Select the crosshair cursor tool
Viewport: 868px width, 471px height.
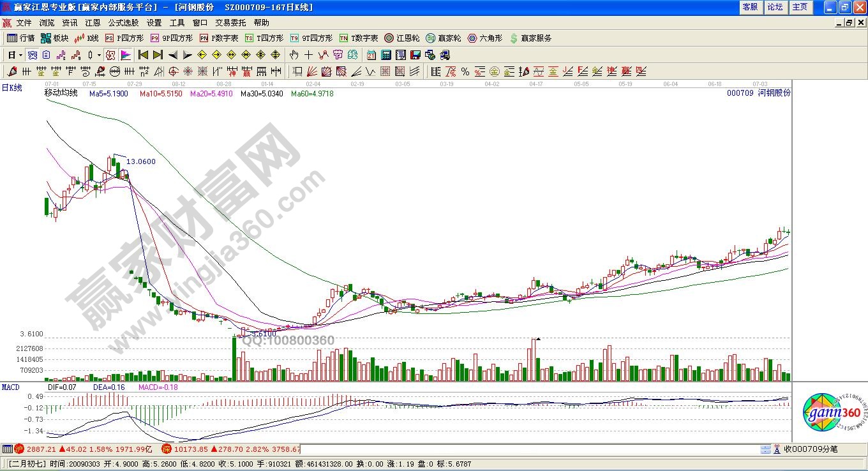(309, 55)
